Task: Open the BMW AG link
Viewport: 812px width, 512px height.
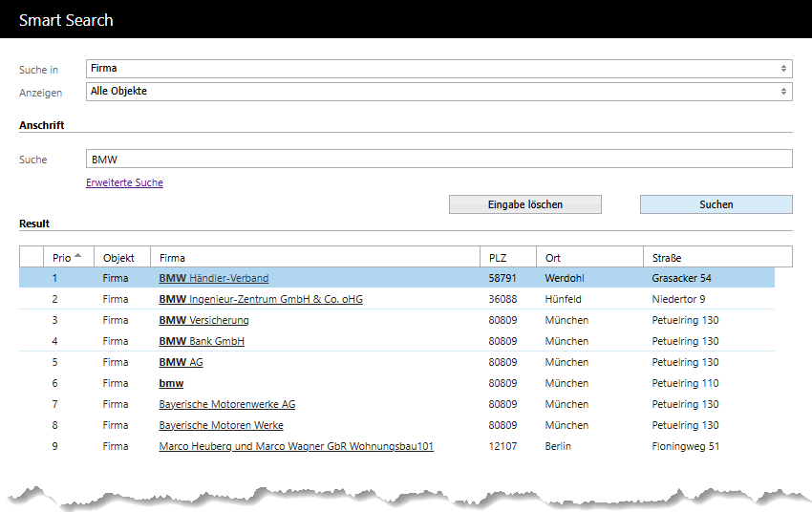Action: (182, 362)
